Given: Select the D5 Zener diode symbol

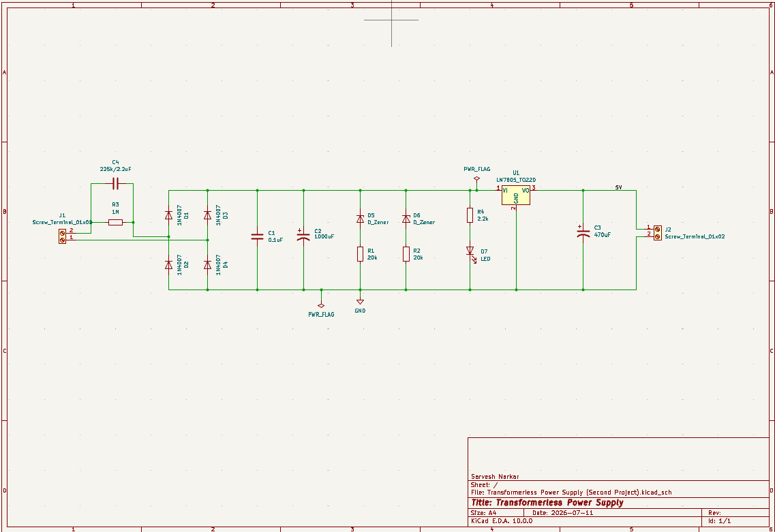Looking at the screenshot, I should 361,219.
